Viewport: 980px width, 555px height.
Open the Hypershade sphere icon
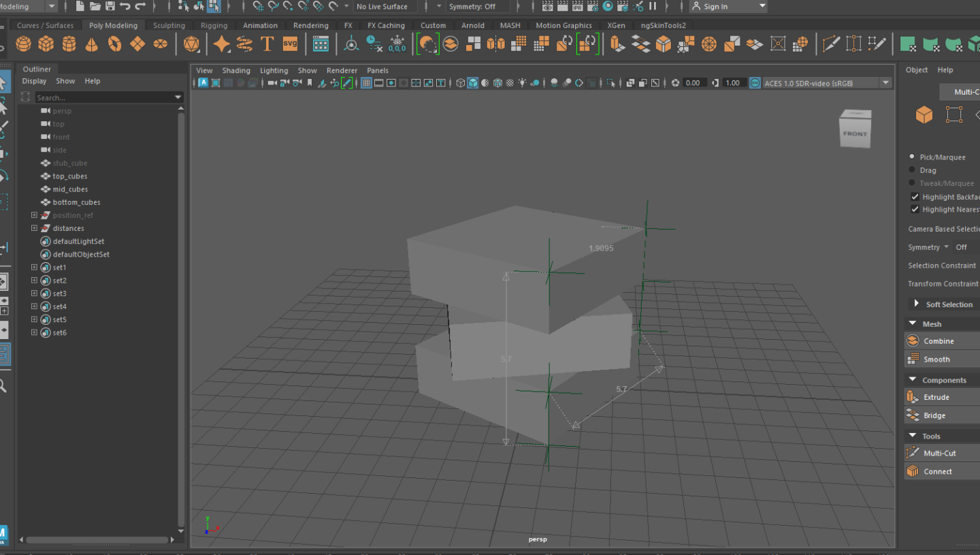[608, 6]
